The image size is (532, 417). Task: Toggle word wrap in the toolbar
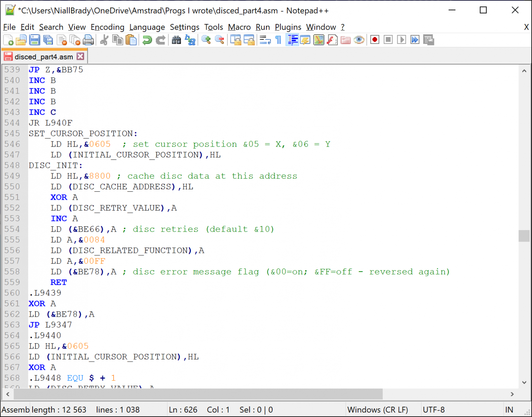(265, 40)
